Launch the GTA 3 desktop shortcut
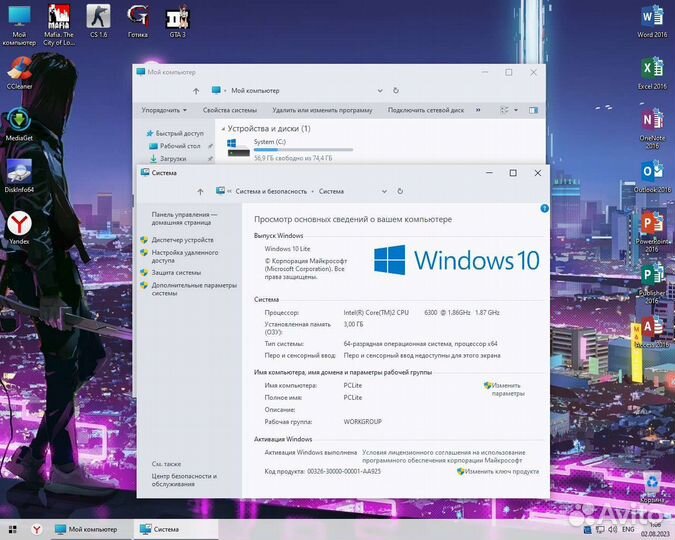 [177, 21]
